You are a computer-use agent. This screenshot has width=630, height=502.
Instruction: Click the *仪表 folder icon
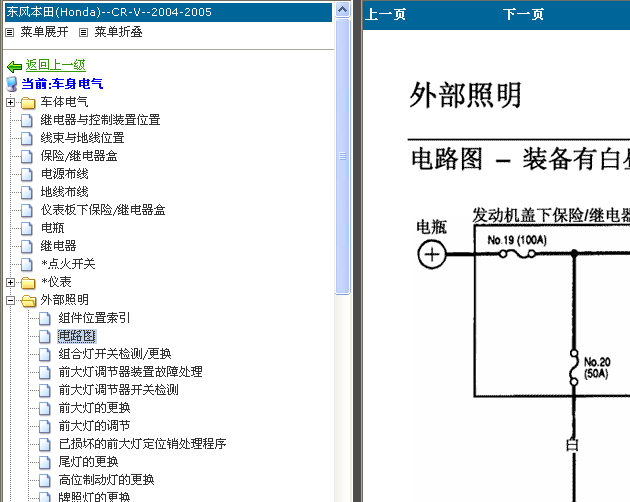pos(28,283)
